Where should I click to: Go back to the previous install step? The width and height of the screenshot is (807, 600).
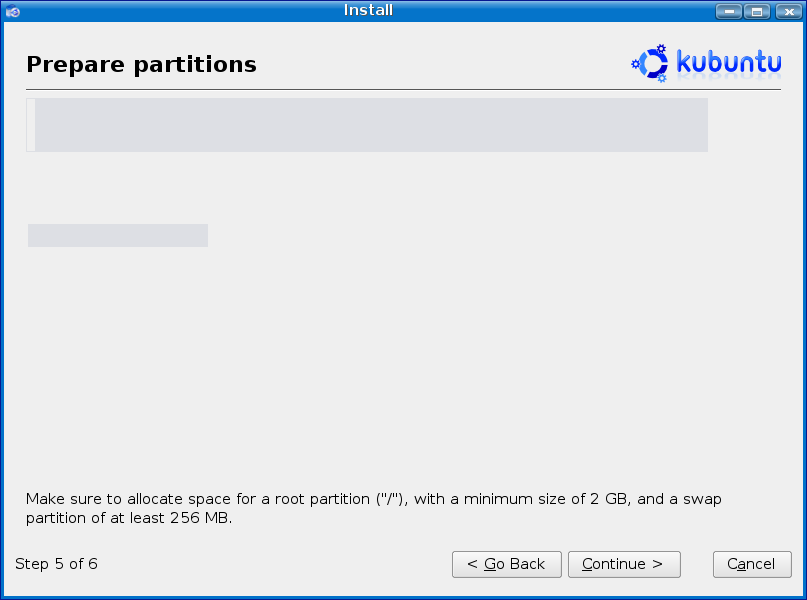pyautogui.click(x=506, y=564)
